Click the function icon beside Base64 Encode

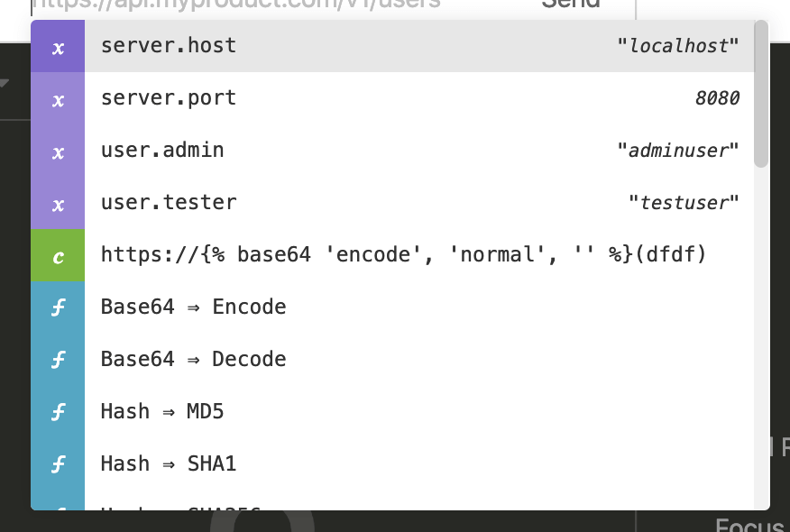click(x=58, y=308)
